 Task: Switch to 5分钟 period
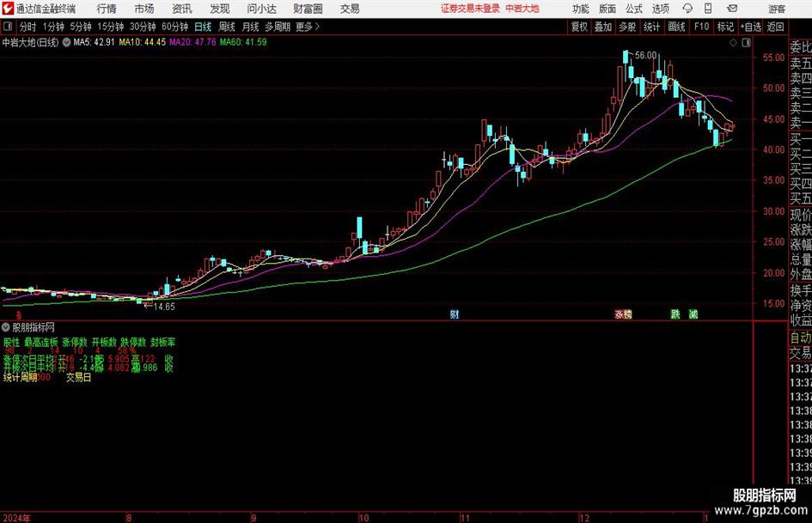coord(81,27)
